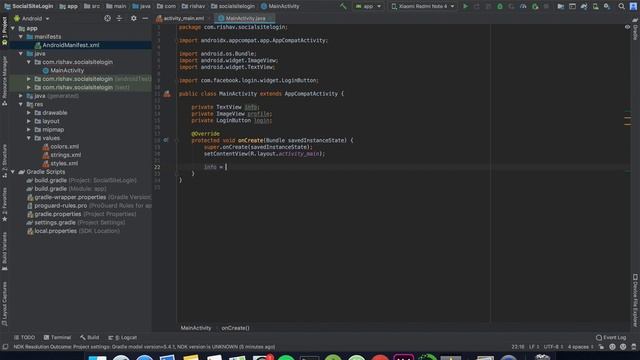Open the Terminal tool window
Screen dimensions: 640x360
(x=57, y=338)
